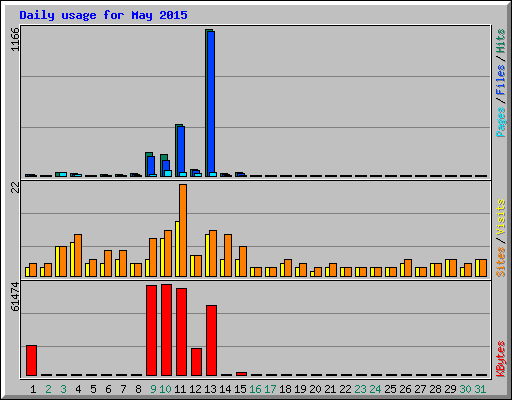The width and height of the screenshot is (512, 400).
Task: Click the orange Visits bar for day 29
Action: click(453, 268)
